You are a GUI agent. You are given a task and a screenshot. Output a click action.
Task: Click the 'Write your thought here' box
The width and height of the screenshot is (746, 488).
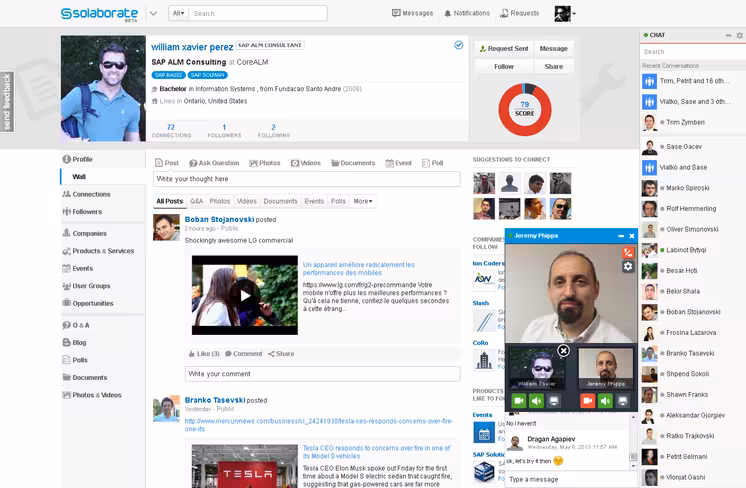[307, 179]
